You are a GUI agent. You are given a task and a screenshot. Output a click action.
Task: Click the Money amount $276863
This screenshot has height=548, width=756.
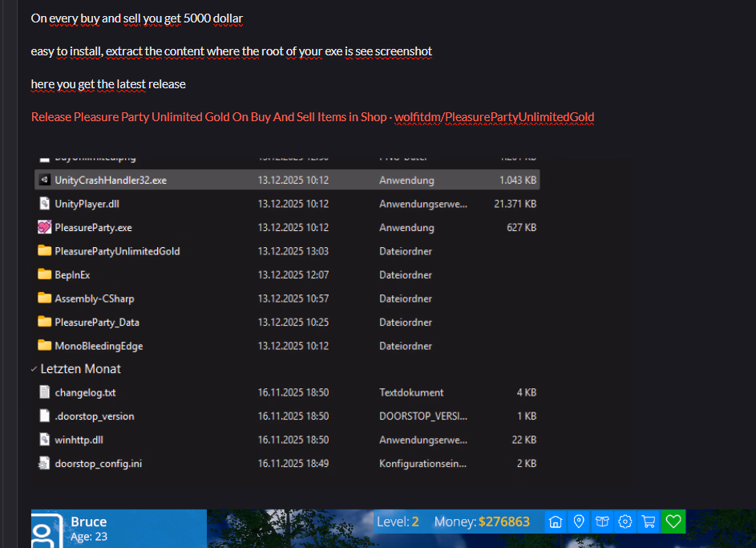(x=503, y=522)
